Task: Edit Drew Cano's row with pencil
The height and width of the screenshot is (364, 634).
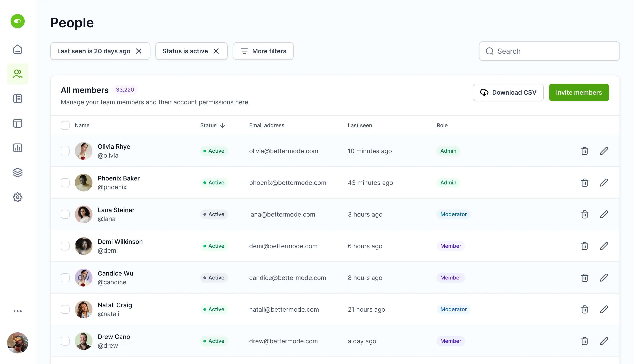Action: [604, 341]
